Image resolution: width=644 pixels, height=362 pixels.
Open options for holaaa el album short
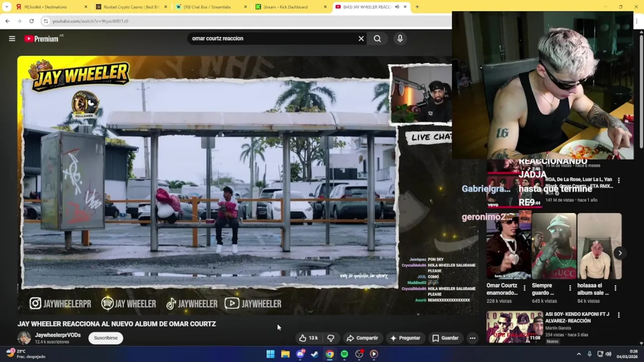point(615,288)
